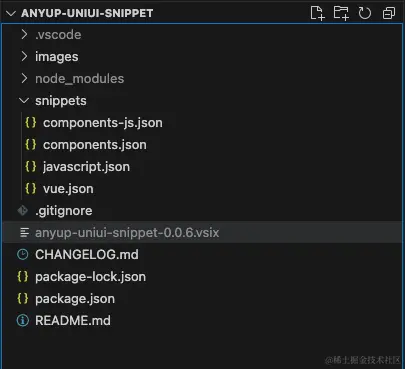Viewport: 405px width, 369px height.
Task: Open package-lock.json file
Action: point(203,277)
